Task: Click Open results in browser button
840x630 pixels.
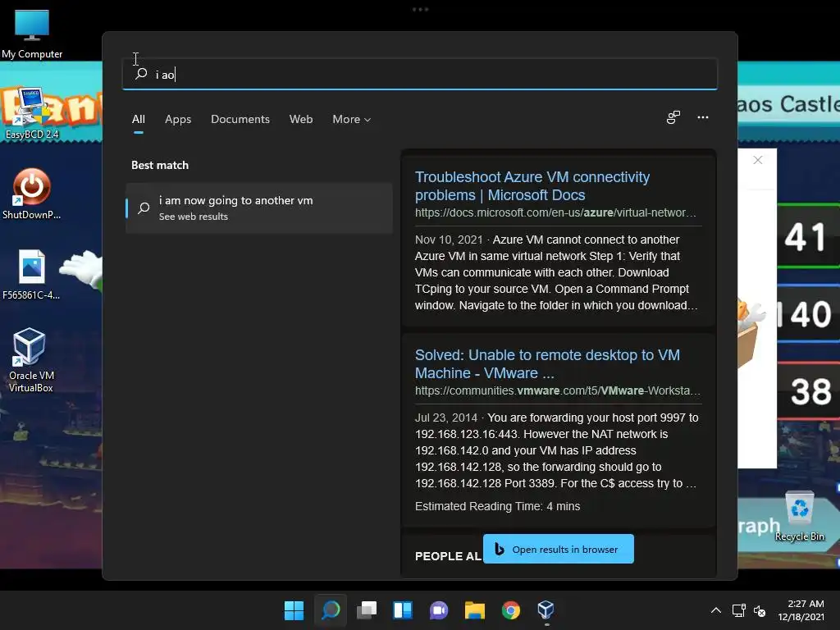Action: (x=558, y=549)
